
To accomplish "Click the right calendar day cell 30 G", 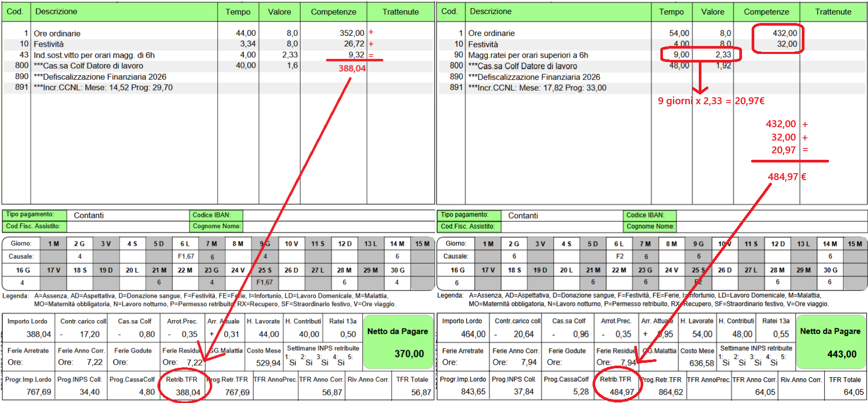I will click(x=830, y=270).
